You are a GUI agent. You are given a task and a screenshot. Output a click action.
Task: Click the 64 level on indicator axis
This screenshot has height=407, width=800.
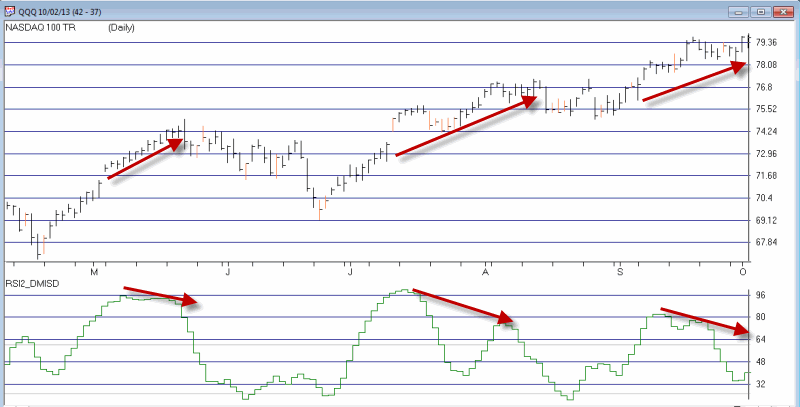pos(760,339)
